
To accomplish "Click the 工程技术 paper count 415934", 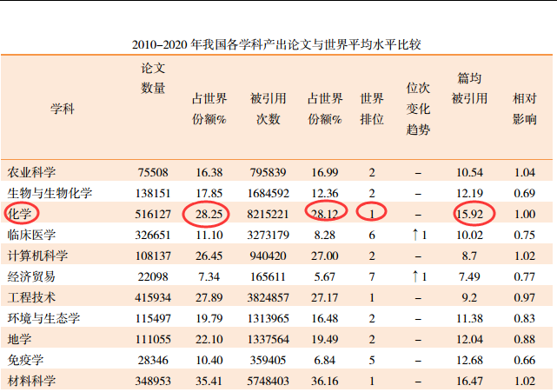I will (x=152, y=297).
